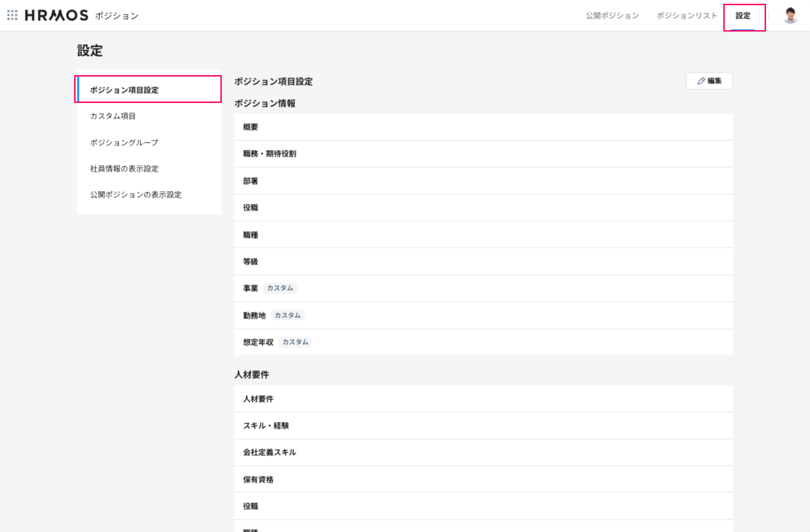Open the 公開ポジション tab
Viewport: 810px width, 532px height.
point(612,16)
